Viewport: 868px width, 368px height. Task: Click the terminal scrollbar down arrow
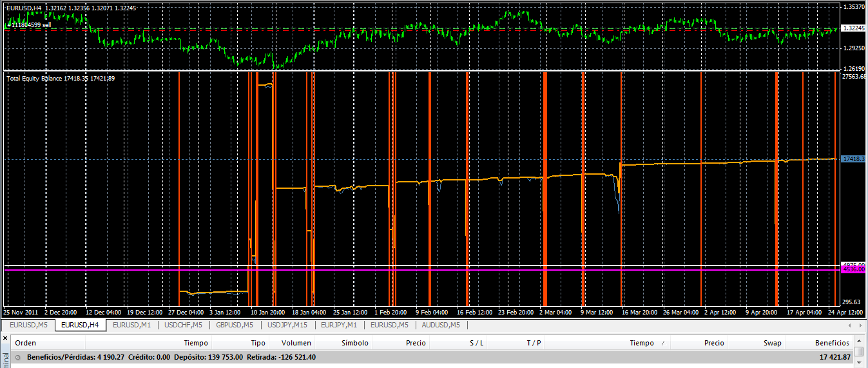[x=859, y=364]
